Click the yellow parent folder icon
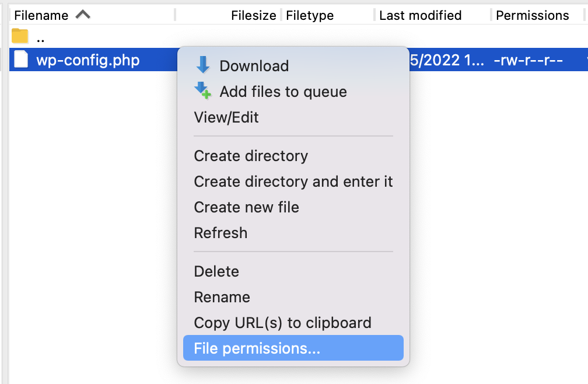 tap(19, 36)
